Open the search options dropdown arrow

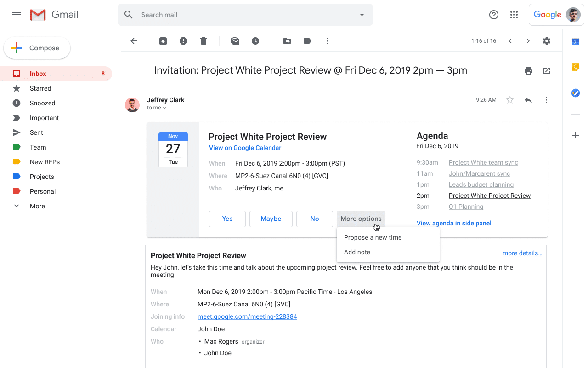point(362,15)
